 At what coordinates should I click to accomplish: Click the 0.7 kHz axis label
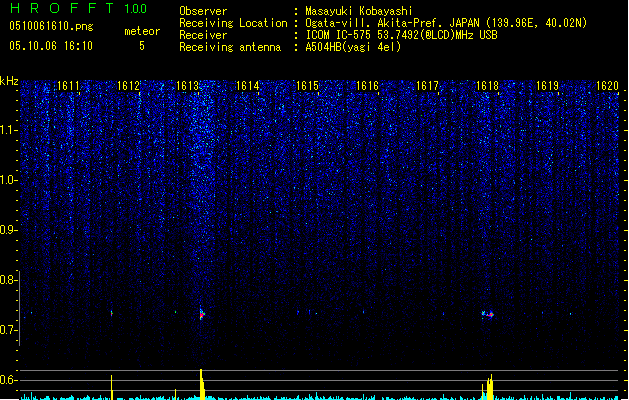pyautogui.click(x=8, y=330)
